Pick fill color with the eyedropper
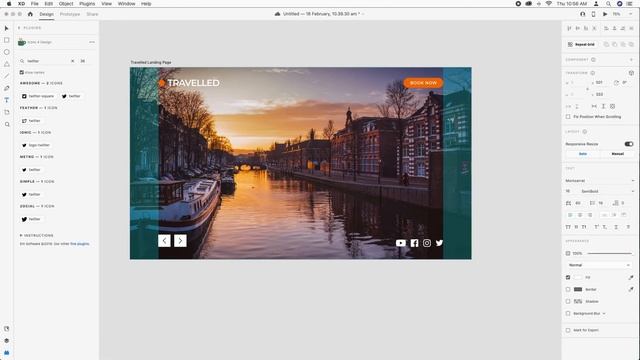Viewport: 640px width, 360px height. point(631,278)
